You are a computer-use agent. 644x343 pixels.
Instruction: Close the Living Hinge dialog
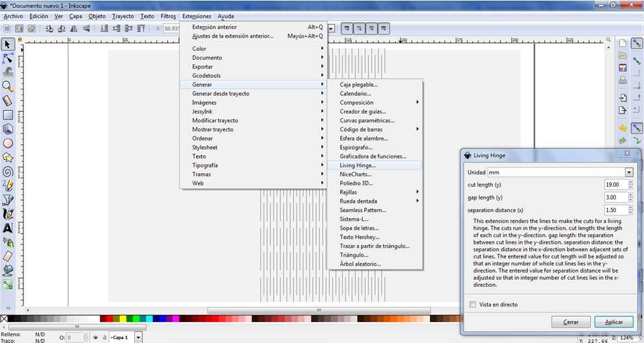(627, 153)
